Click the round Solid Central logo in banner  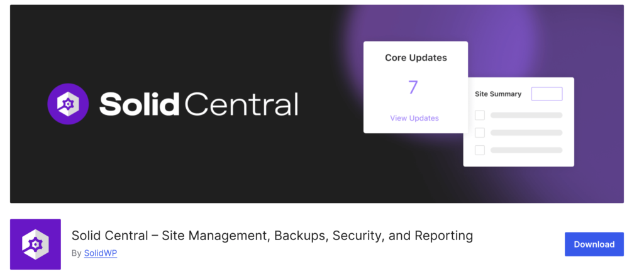point(68,104)
